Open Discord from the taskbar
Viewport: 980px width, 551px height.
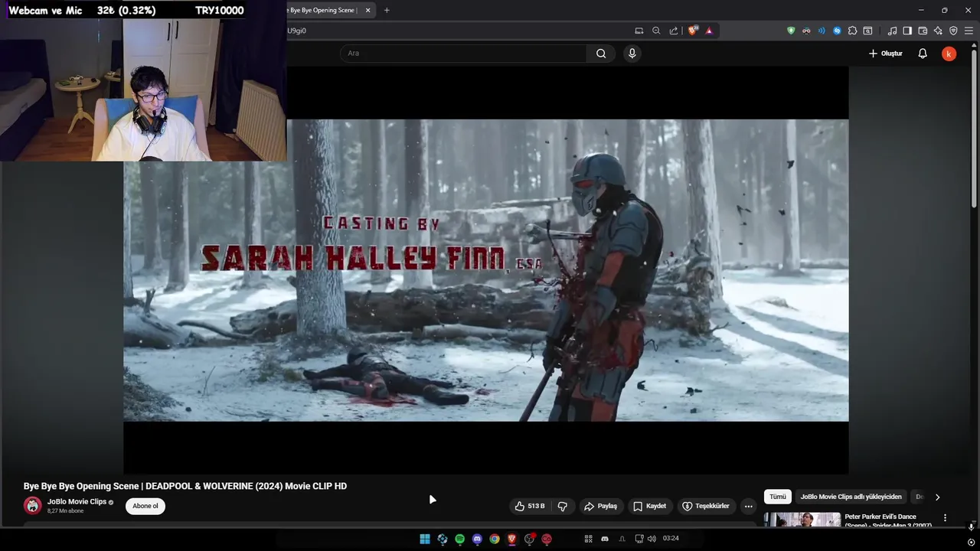click(477, 539)
